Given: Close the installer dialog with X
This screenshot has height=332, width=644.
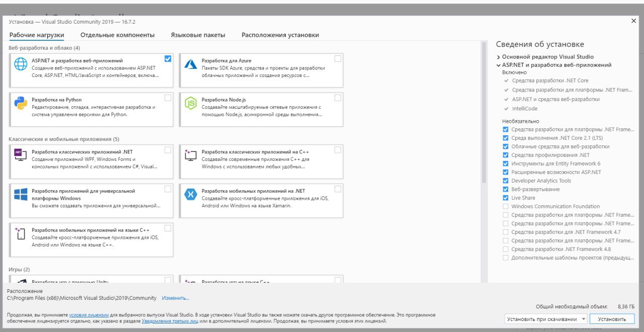Looking at the screenshot, I should click(633, 21).
